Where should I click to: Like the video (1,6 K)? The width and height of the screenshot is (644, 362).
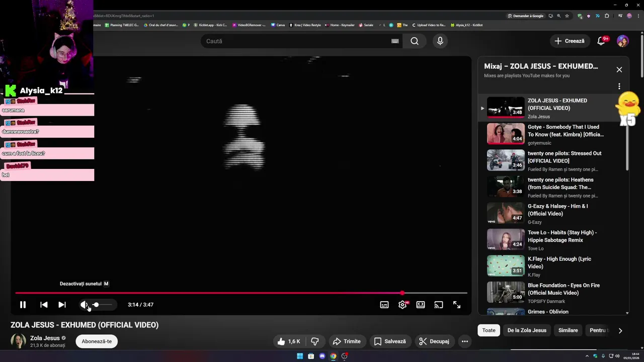(289, 341)
